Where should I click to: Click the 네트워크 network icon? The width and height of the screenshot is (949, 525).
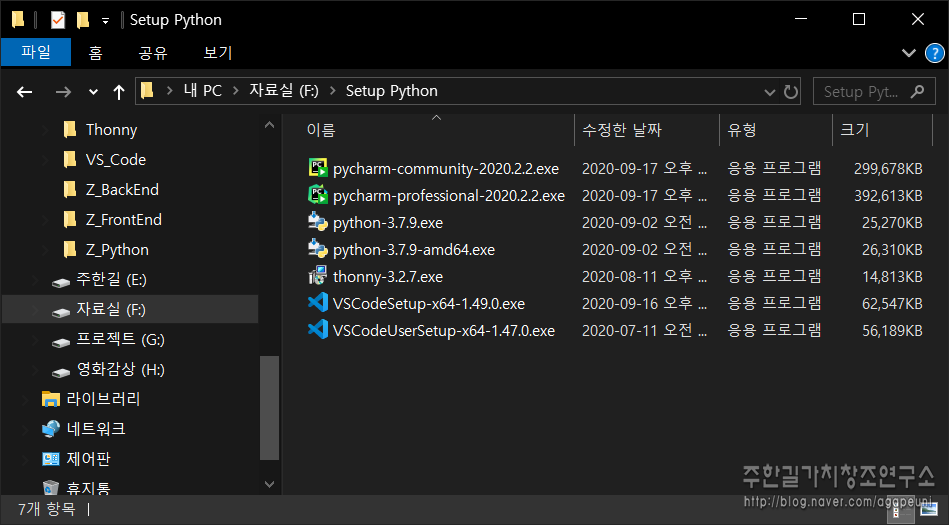pos(51,429)
